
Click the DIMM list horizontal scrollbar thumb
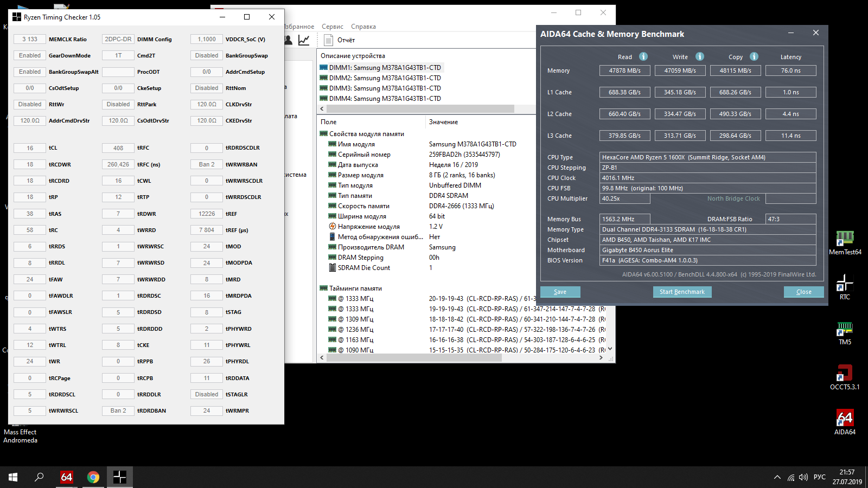(419, 108)
